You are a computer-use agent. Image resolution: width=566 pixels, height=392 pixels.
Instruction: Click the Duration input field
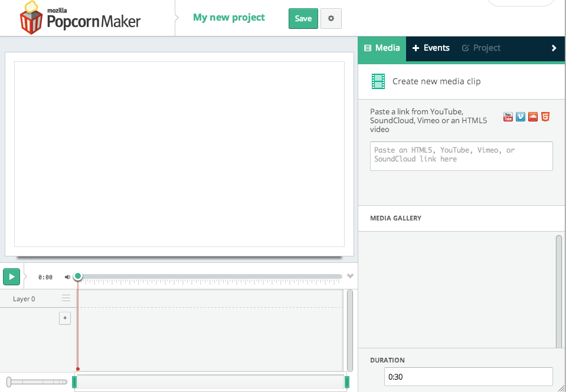point(468,377)
